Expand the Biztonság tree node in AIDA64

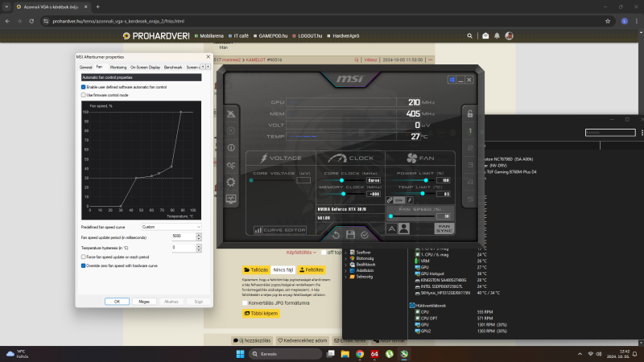(x=346, y=258)
